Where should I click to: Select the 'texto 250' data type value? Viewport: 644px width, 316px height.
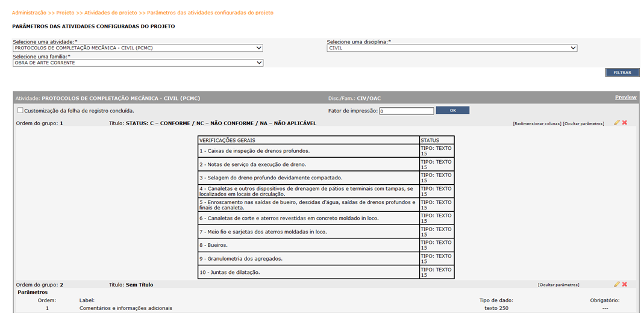pyautogui.click(x=496, y=308)
